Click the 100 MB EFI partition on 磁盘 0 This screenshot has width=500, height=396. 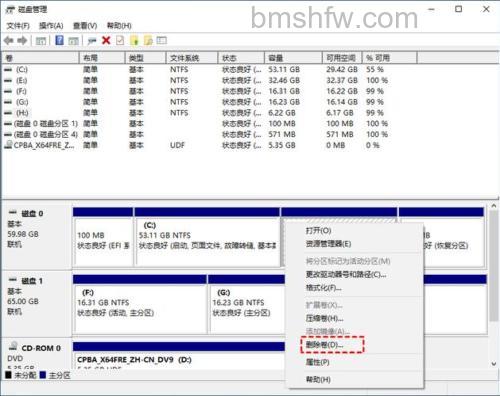pos(103,237)
